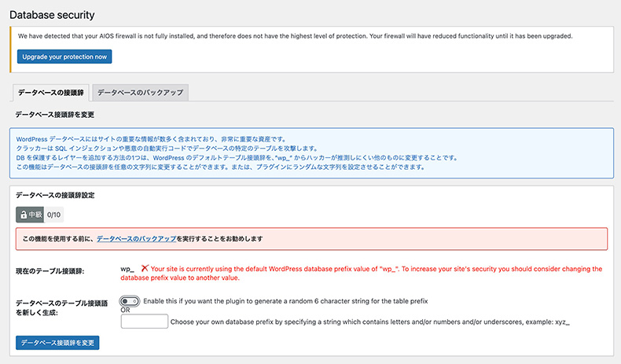Click the random string toggle description text
Viewport: 621px width, 364px height.
click(x=285, y=301)
